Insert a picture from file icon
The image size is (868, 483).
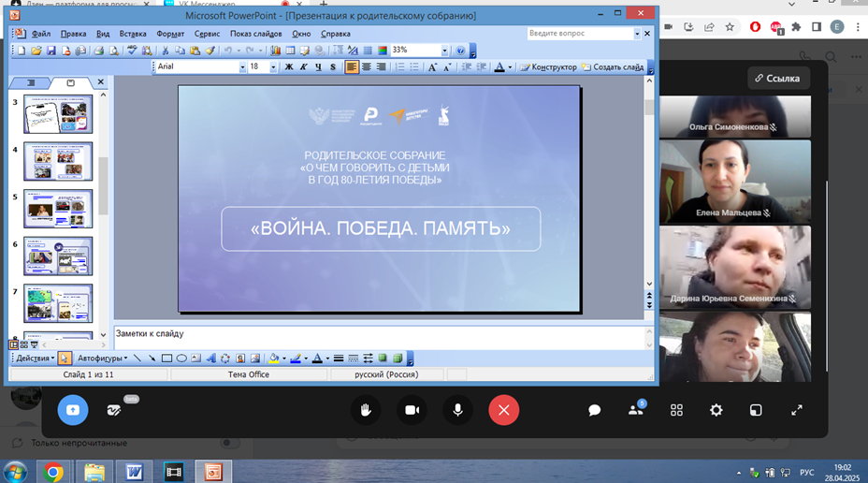(x=255, y=359)
